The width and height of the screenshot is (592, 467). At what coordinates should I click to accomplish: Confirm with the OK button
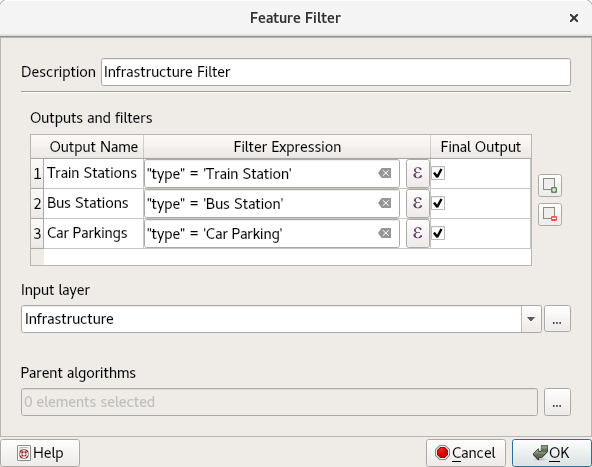click(552, 453)
